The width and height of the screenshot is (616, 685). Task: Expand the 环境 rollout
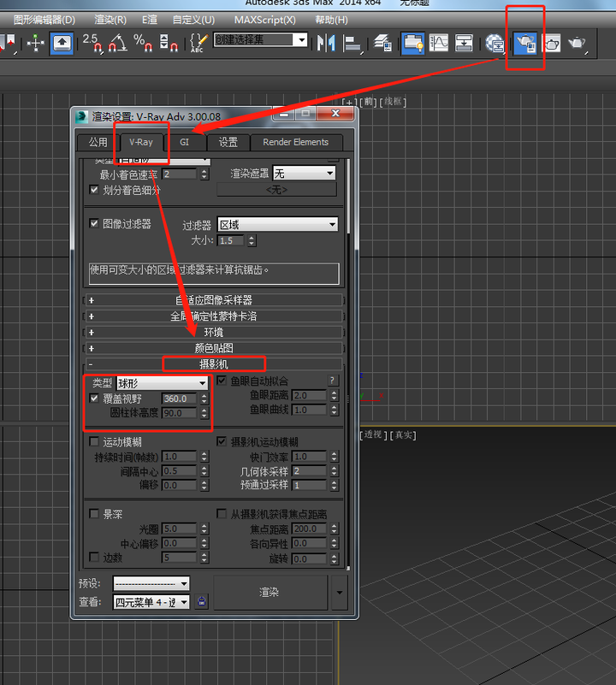pyautogui.click(x=214, y=333)
